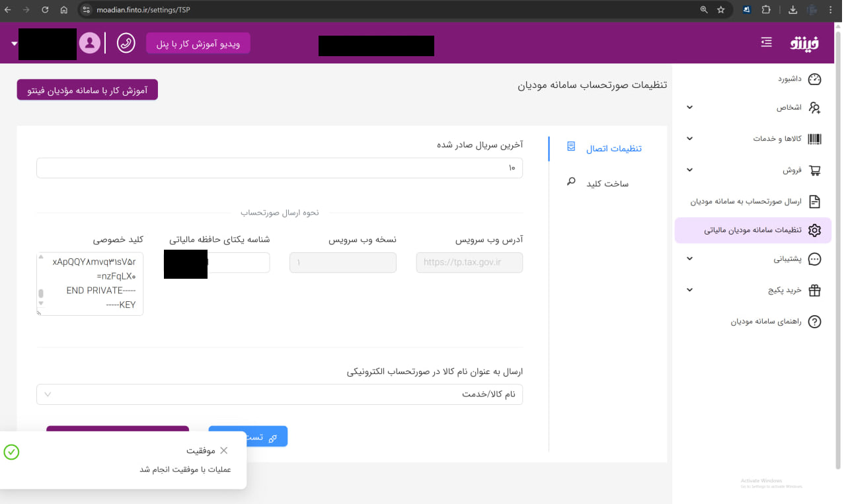Click the zoom magnifier in address bar
The image size is (846, 504).
point(704,10)
